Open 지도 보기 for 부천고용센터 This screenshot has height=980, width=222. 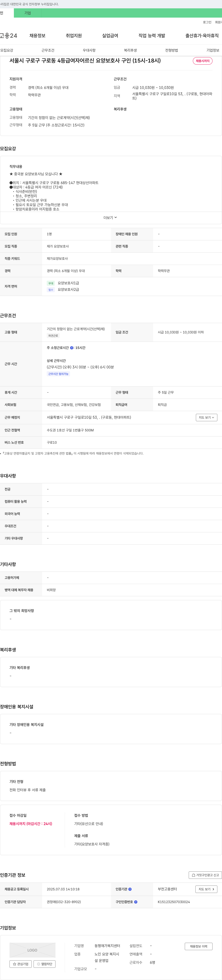pos(207,889)
